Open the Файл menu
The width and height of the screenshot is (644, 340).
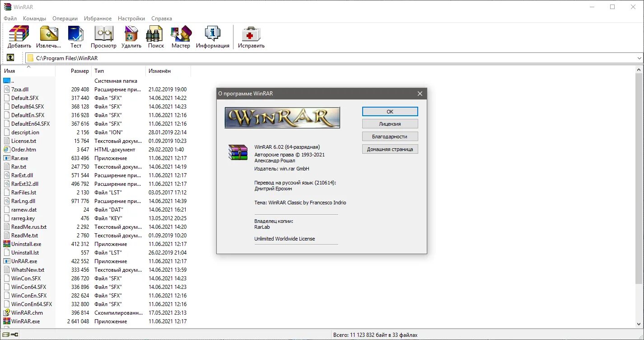click(x=10, y=19)
